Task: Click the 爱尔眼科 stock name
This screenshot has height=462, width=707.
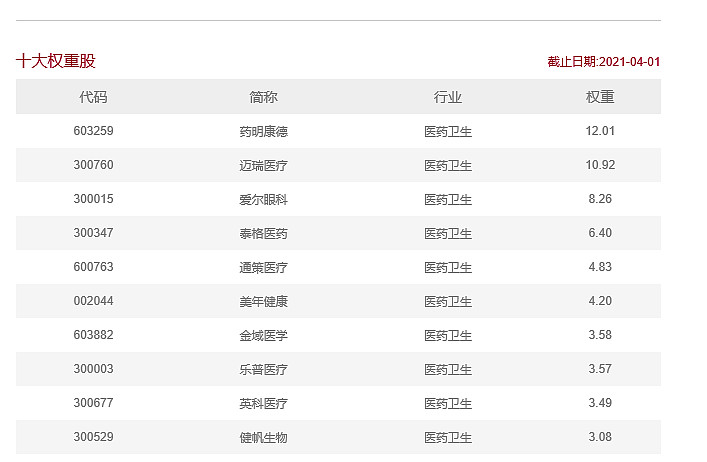Action: (x=263, y=199)
